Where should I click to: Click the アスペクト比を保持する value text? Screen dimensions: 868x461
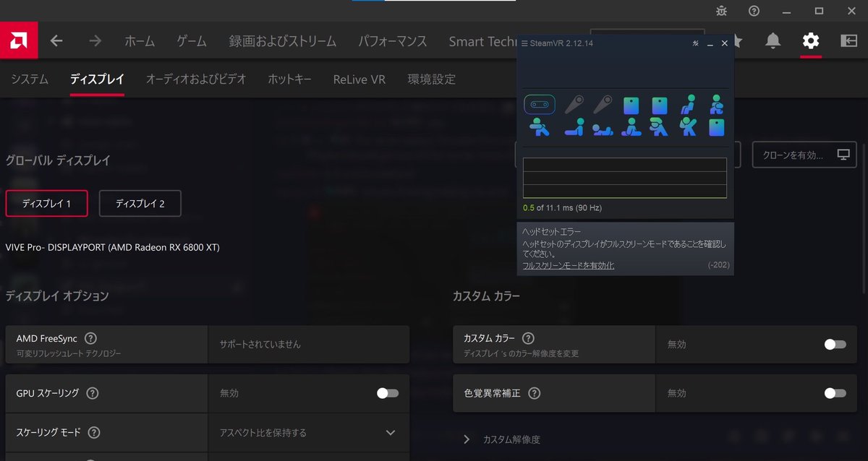(x=263, y=433)
